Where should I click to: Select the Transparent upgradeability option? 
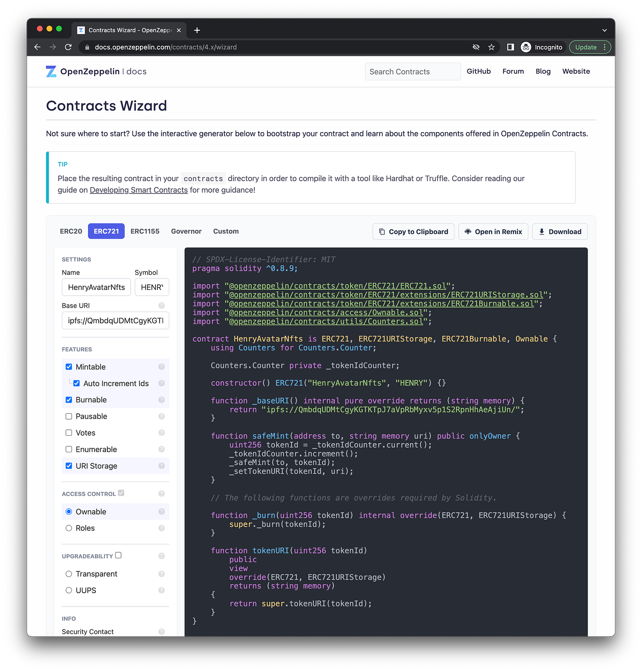point(69,574)
